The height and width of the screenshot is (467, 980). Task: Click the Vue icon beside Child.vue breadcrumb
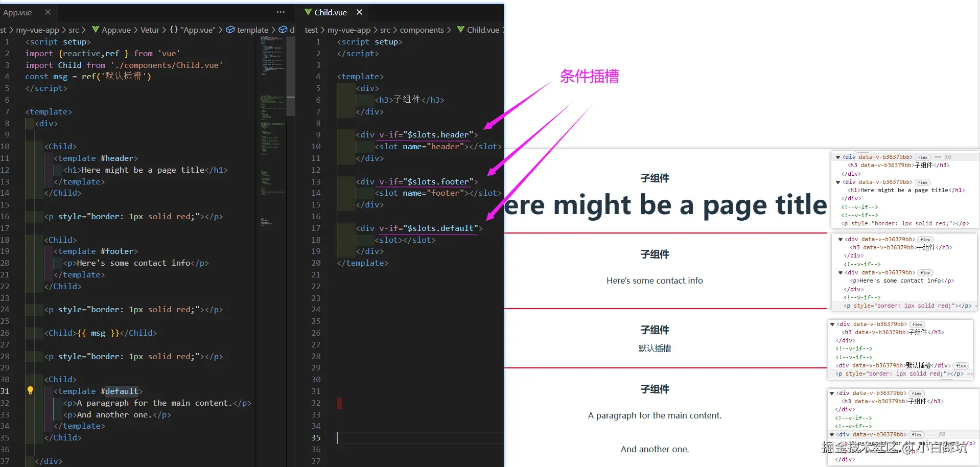461,30
